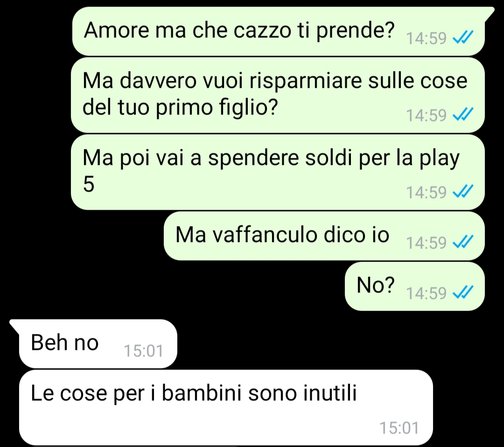Tap blue checkmarks on 'play 5' message
504x447 pixels.
[x=462, y=192]
